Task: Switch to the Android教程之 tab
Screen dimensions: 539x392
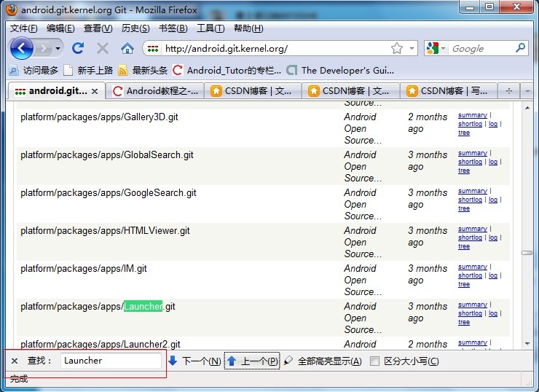Action: pyautogui.click(x=155, y=91)
